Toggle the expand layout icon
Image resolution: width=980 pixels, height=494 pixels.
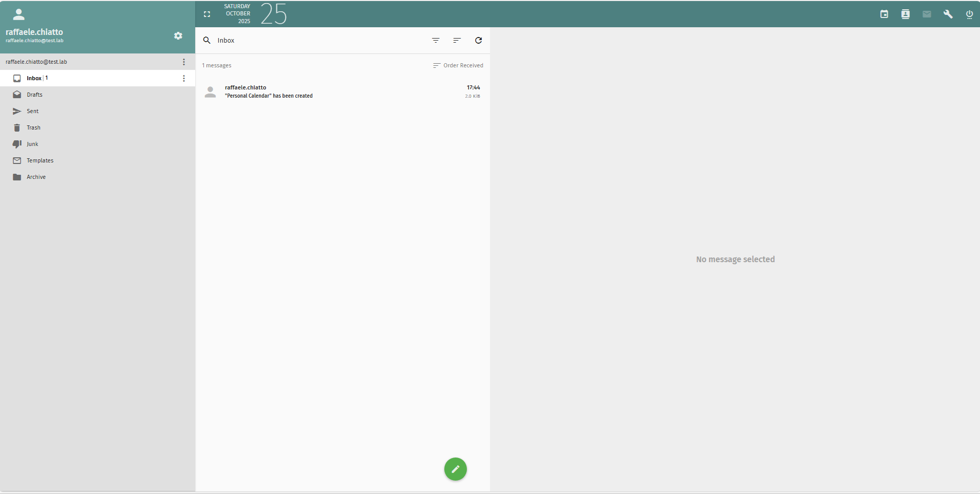pos(207,14)
